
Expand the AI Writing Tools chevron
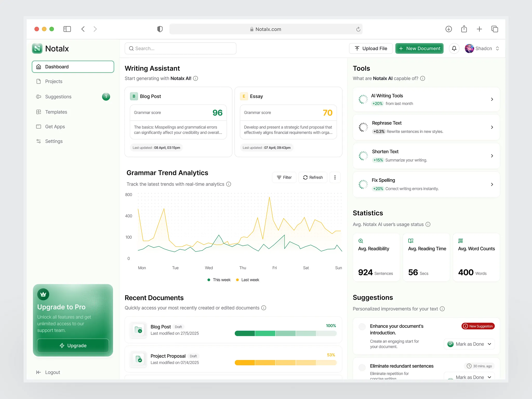coord(492,99)
